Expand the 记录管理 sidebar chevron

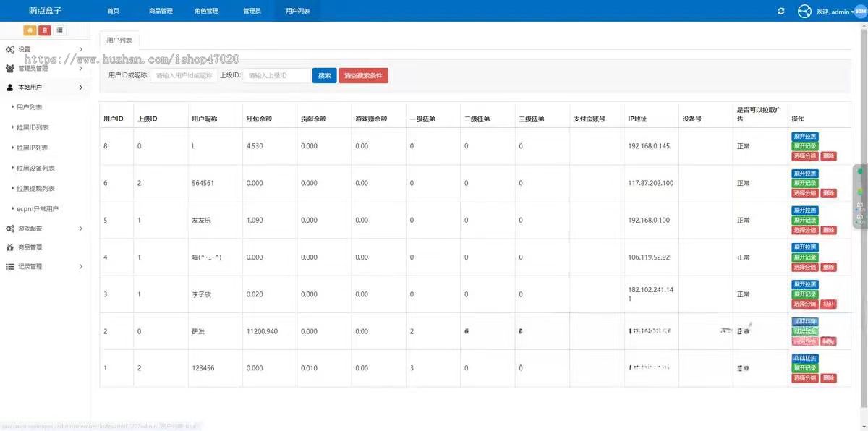click(x=80, y=266)
